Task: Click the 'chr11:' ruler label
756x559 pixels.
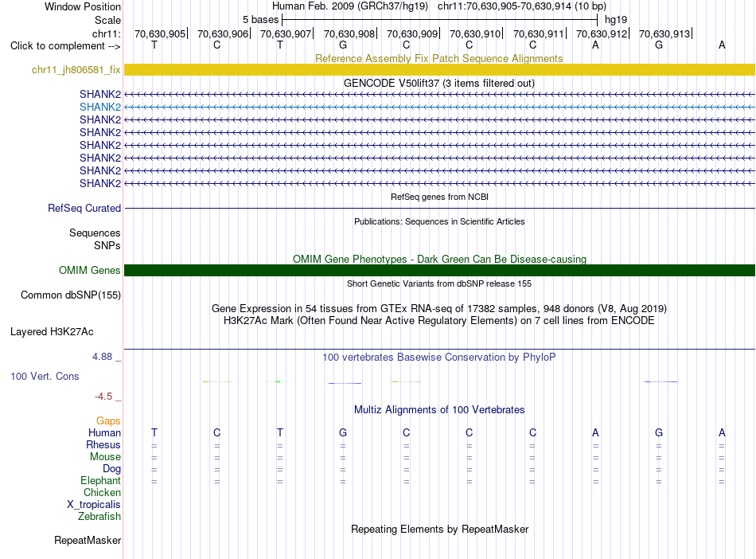Action: coord(106,33)
